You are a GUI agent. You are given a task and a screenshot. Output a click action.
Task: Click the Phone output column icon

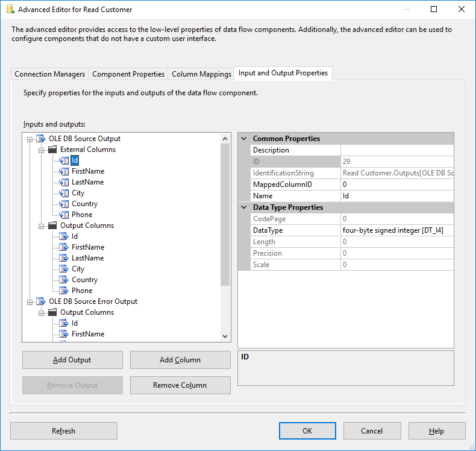pyautogui.click(x=64, y=291)
